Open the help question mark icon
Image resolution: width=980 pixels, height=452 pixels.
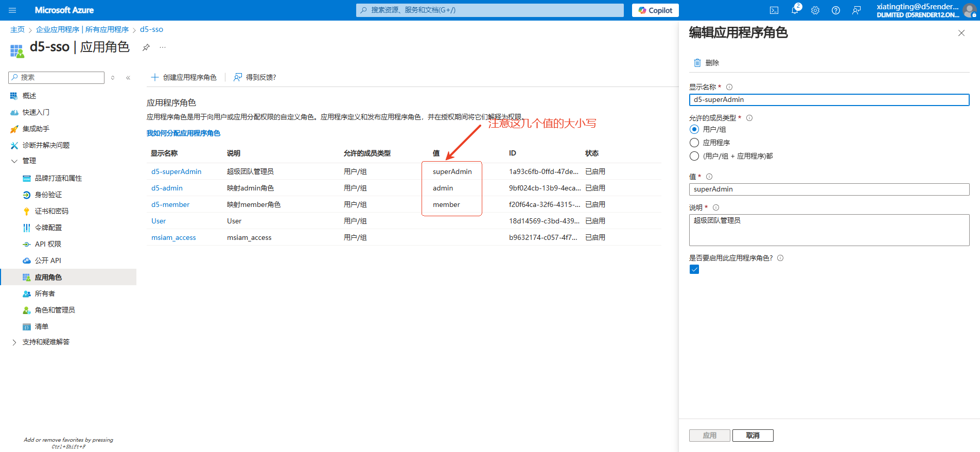click(x=836, y=10)
